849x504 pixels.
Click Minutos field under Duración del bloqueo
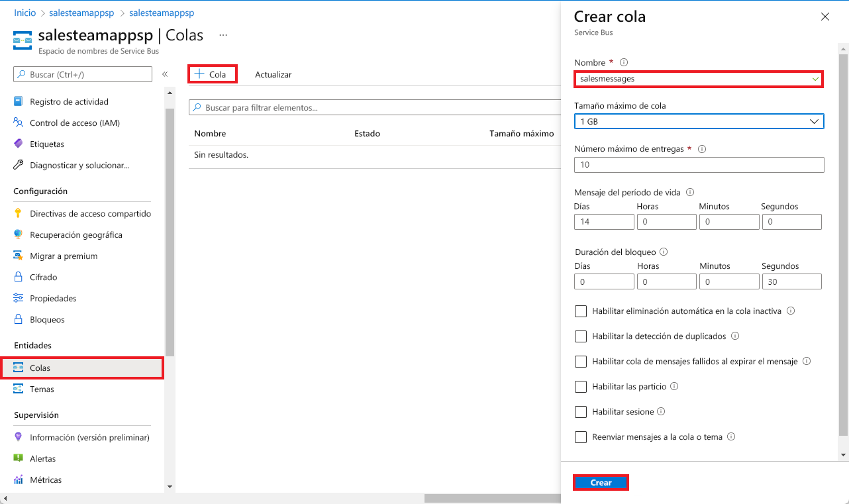[729, 281]
